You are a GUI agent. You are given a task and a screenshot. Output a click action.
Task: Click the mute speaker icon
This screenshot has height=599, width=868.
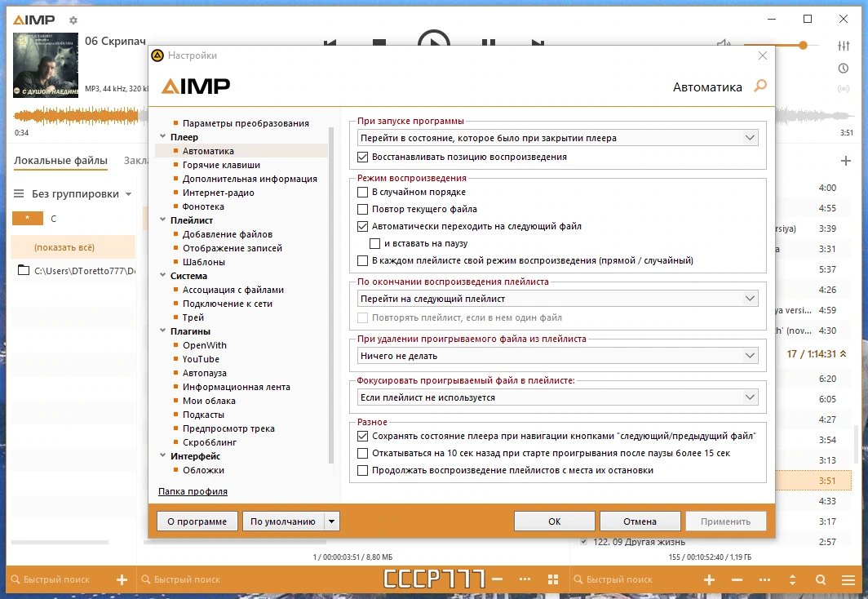click(724, 42)
